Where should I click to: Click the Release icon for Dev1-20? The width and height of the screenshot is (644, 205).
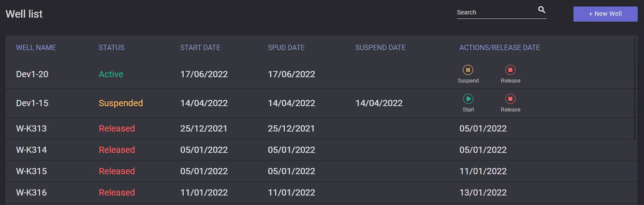510,70
